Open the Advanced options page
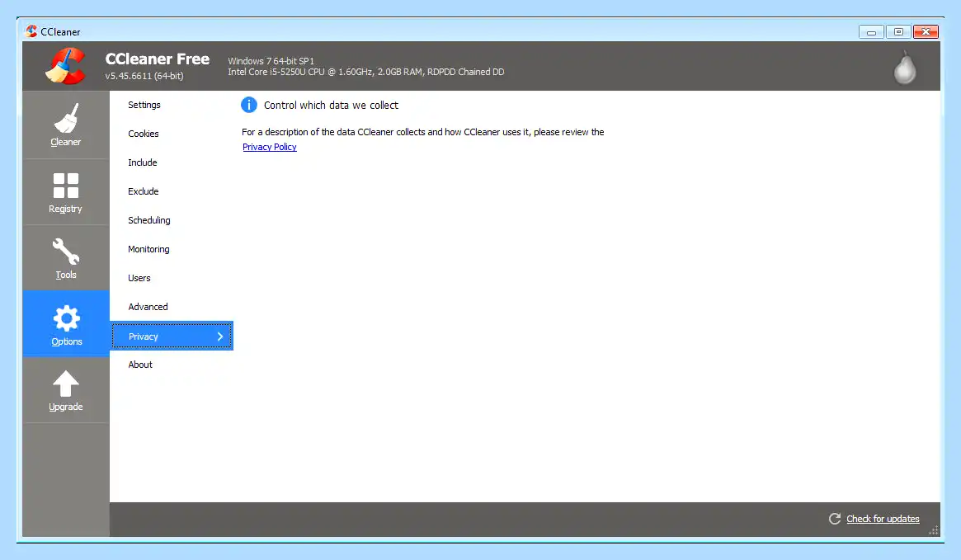Screen dimensions: 961x560 click(x=148, y=307)
